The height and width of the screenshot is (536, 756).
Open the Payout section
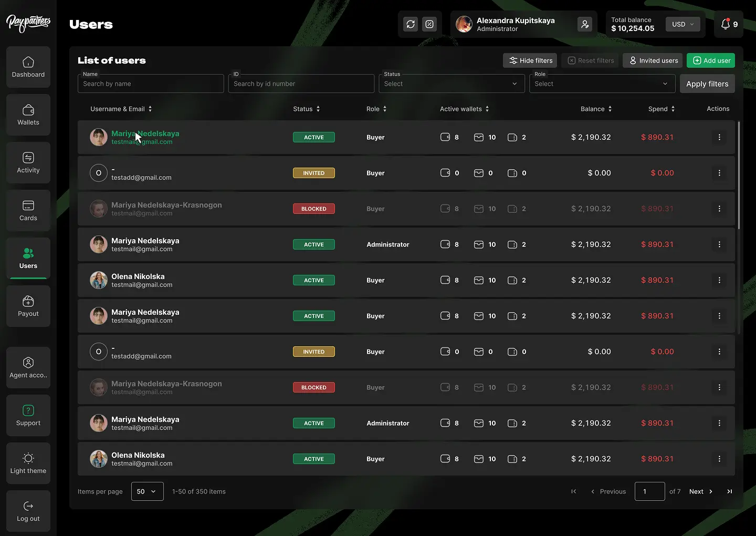click(28, 306)
